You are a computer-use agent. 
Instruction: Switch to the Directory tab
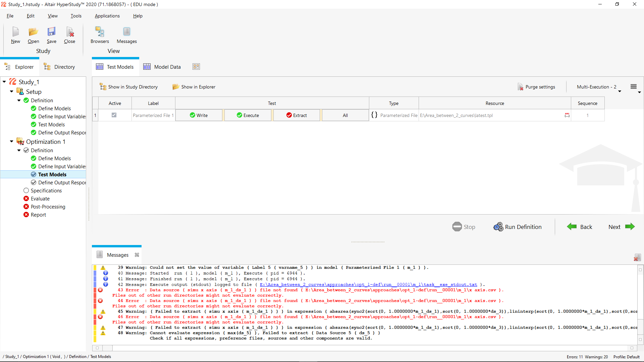click(59, 67)
